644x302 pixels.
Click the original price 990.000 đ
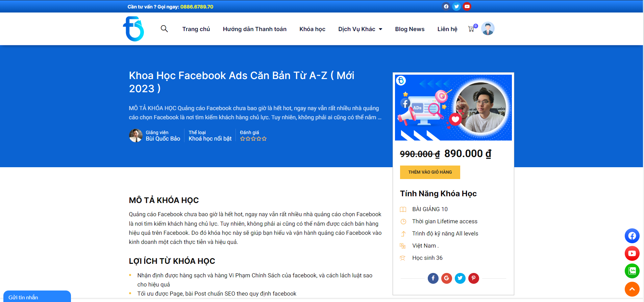420,154
